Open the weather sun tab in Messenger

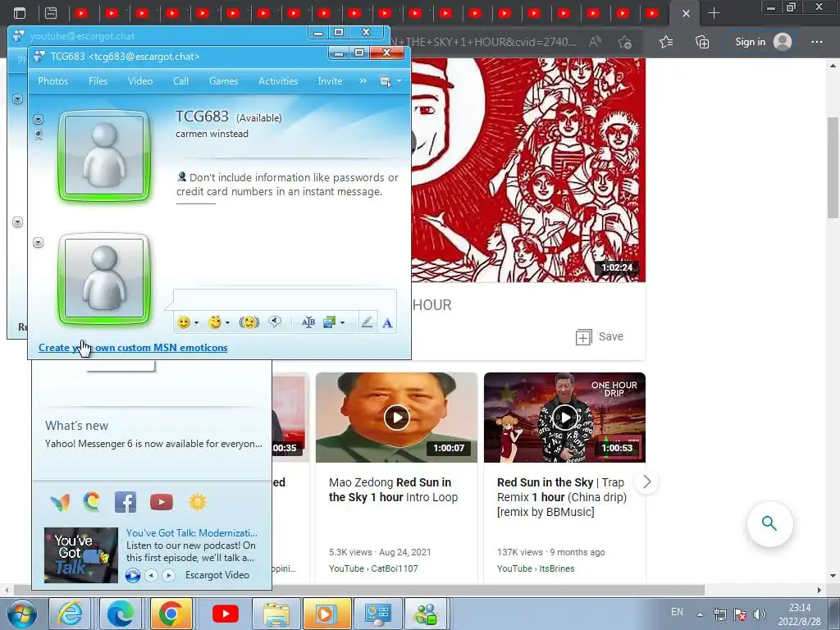[x=197, y=502]
